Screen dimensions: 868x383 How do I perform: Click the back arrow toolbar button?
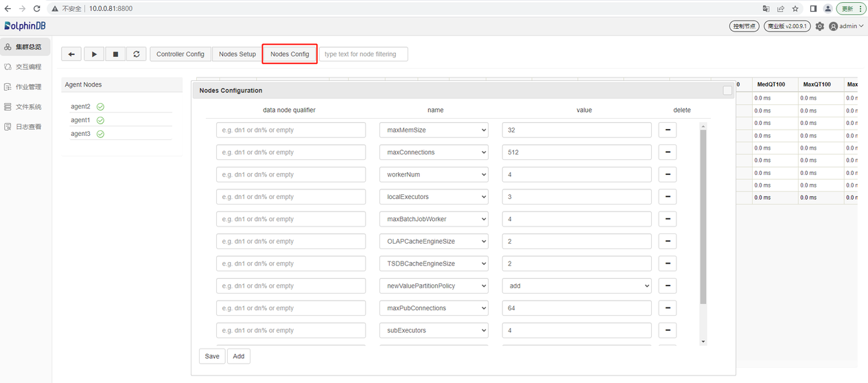pyautogui.click(x=71, y=54)
